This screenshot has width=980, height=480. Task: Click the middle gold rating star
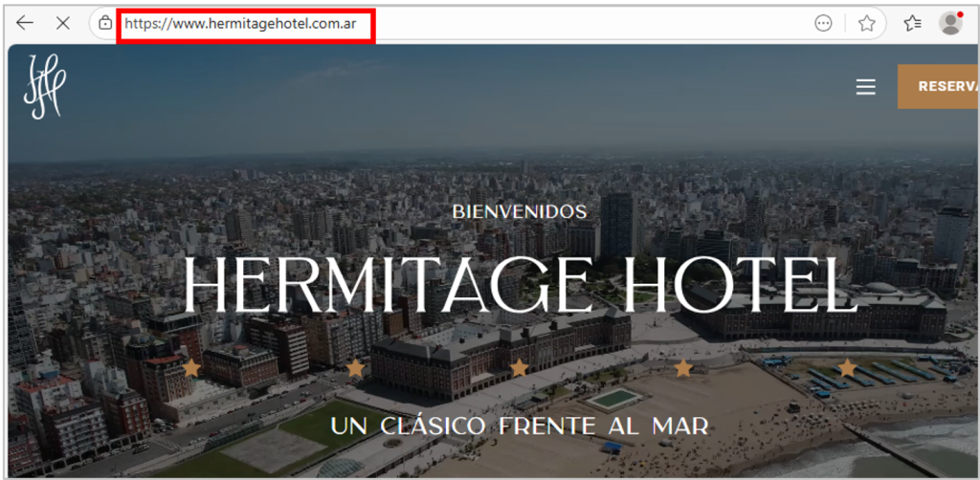520,368
